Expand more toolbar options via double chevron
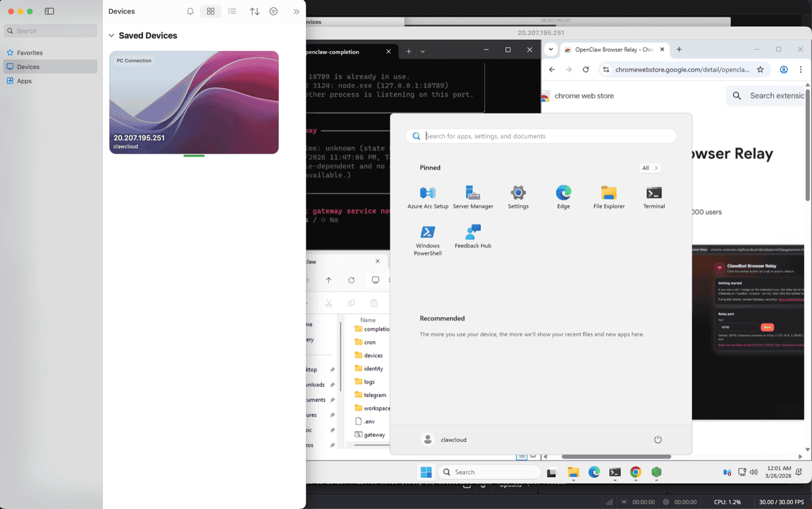Viewport: 812px width, 509px height. click(x=296, y=11)
